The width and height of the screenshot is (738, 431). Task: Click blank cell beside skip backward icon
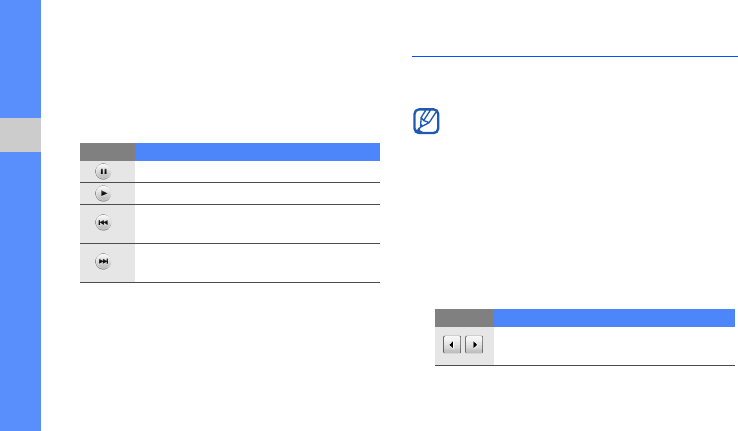pos(257,223)
